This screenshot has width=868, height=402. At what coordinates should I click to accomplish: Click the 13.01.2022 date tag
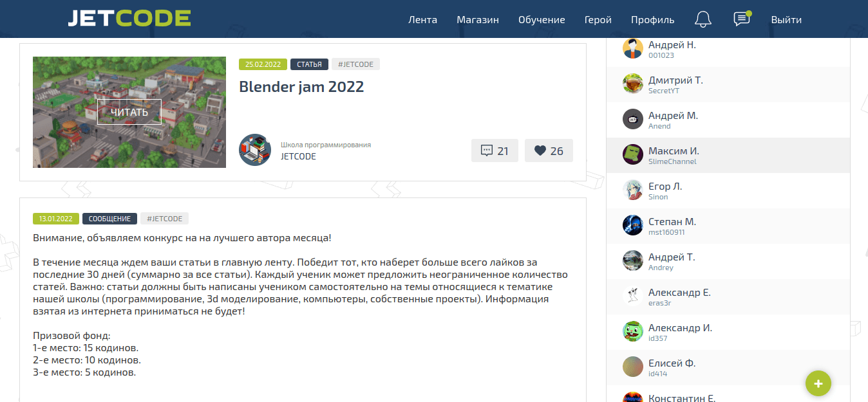[55, 218]
